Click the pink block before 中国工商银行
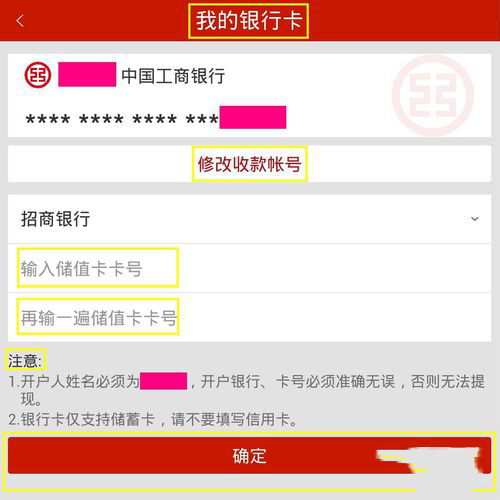Screen dimensions: 500x500 click(87, 74)
